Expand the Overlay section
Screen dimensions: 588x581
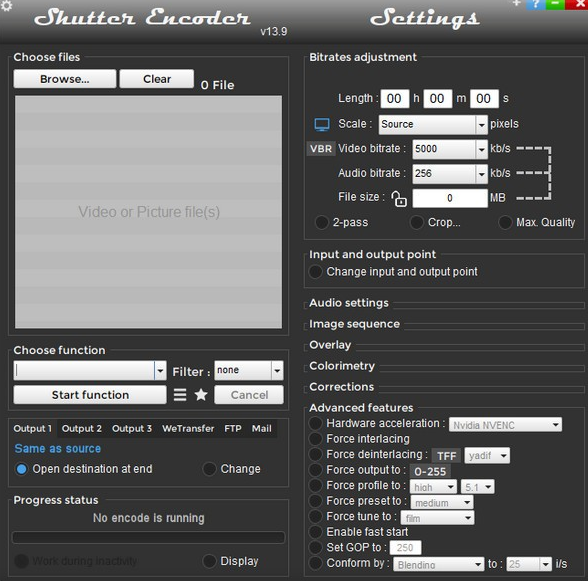coord(330,345)
